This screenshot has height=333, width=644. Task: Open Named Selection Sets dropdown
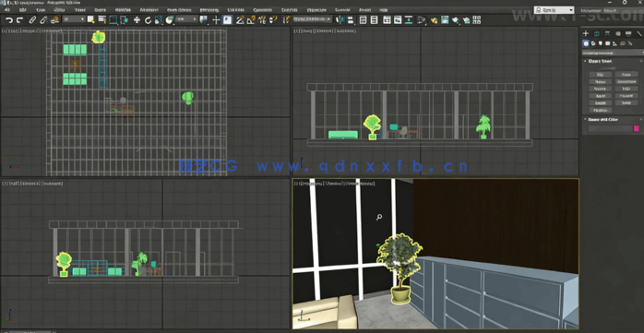[x=312, y=19]
